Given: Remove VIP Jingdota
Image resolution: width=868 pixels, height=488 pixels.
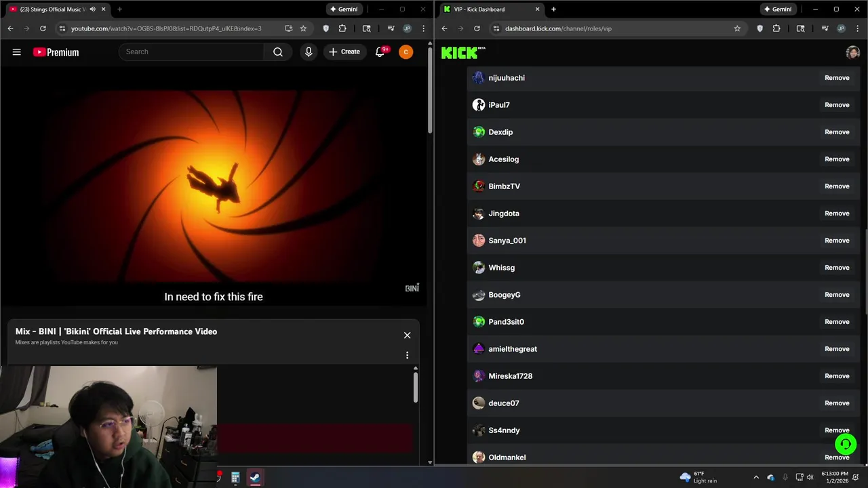Looking at the screenshot, I should tap(837, 213).
